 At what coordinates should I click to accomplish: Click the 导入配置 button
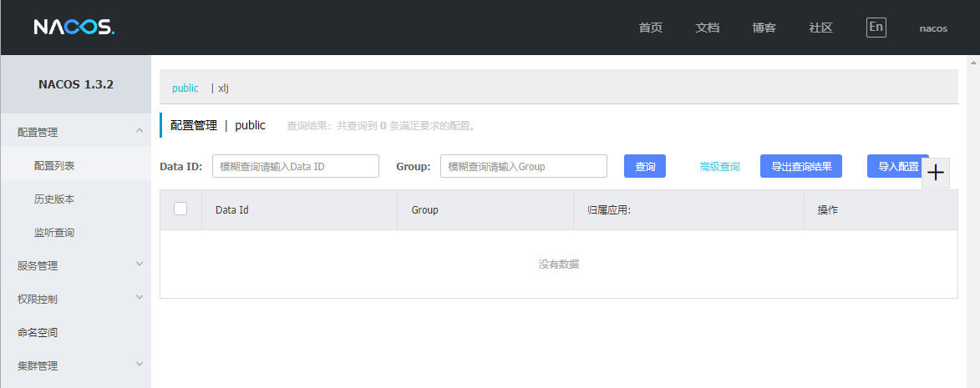coord(898,167)
